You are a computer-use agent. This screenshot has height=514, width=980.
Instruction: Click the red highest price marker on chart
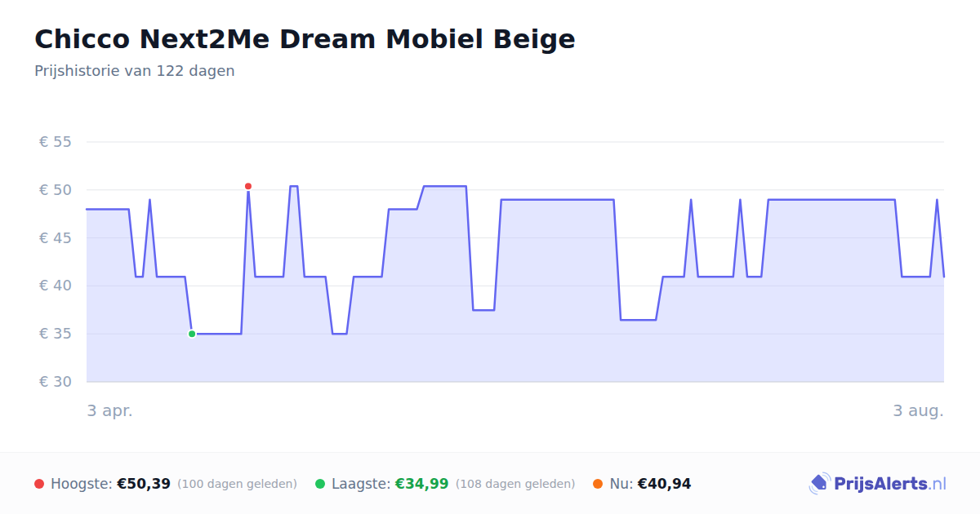tap(248, 186)
